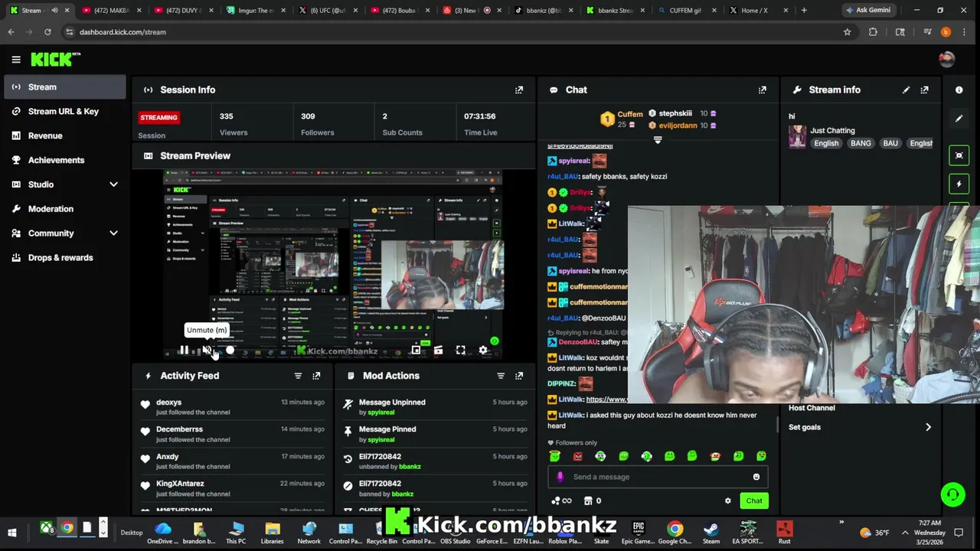Open the profile avatar menu
This screenshot has height=551, width=980.
(x=946, y=59)
